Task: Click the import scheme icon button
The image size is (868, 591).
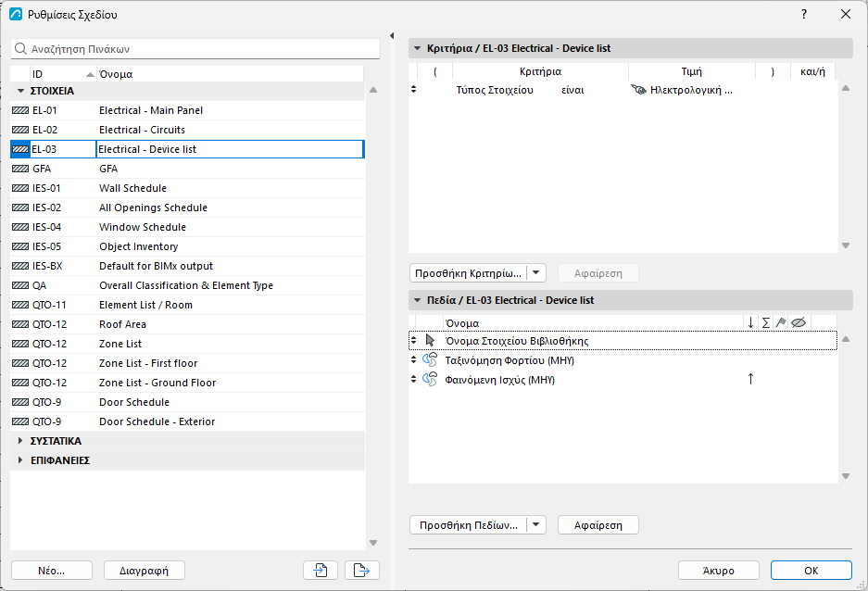Action: [321, 570]
